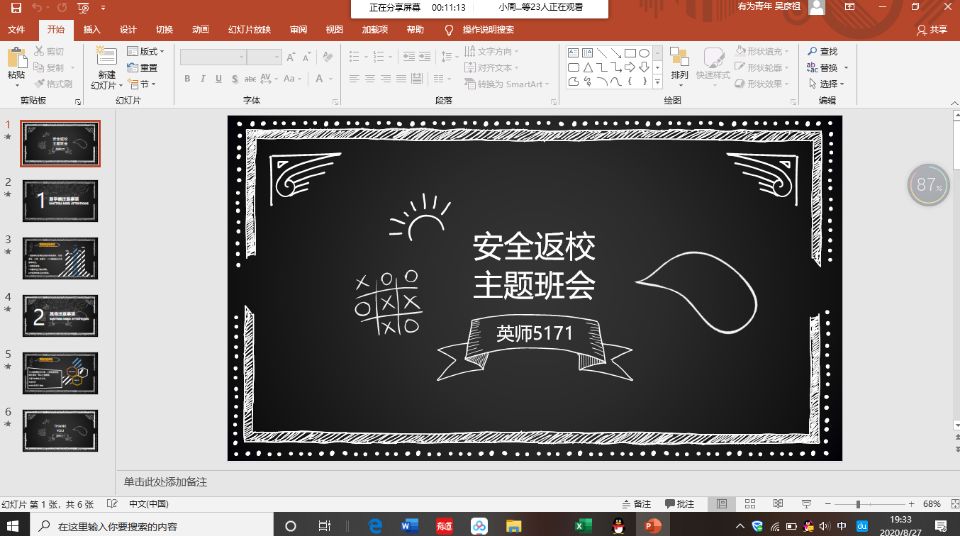The height and width of the screenshot is (536, 960).
Task: Open the Insert (插入) ribbon tab
Action: coord(92,30)
